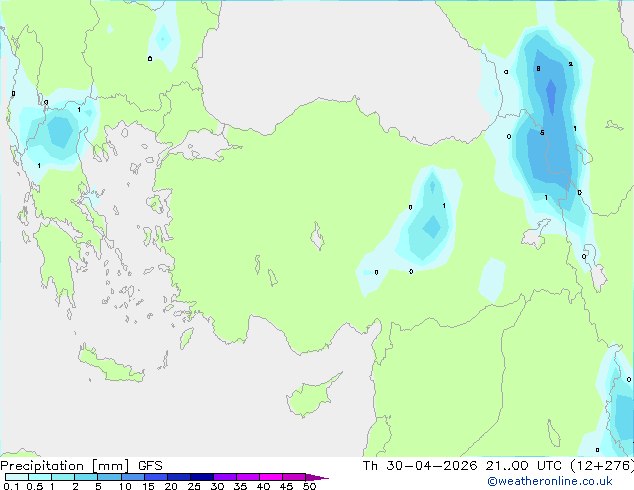The height and width of the screenshot is (490, 634).
Task: Select the 5–10 mm legend color swatch
Action: click(109, 477)
